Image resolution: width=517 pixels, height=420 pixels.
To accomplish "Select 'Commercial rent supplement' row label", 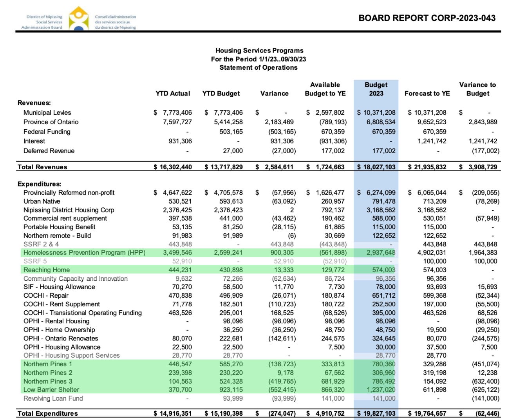I will coord(65,218).
